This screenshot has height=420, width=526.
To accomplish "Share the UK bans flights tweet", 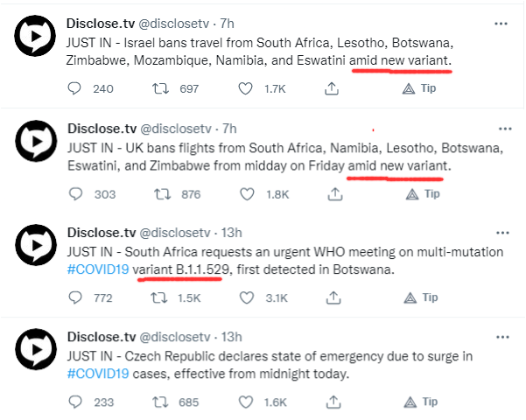I will [x=335, y=194].
